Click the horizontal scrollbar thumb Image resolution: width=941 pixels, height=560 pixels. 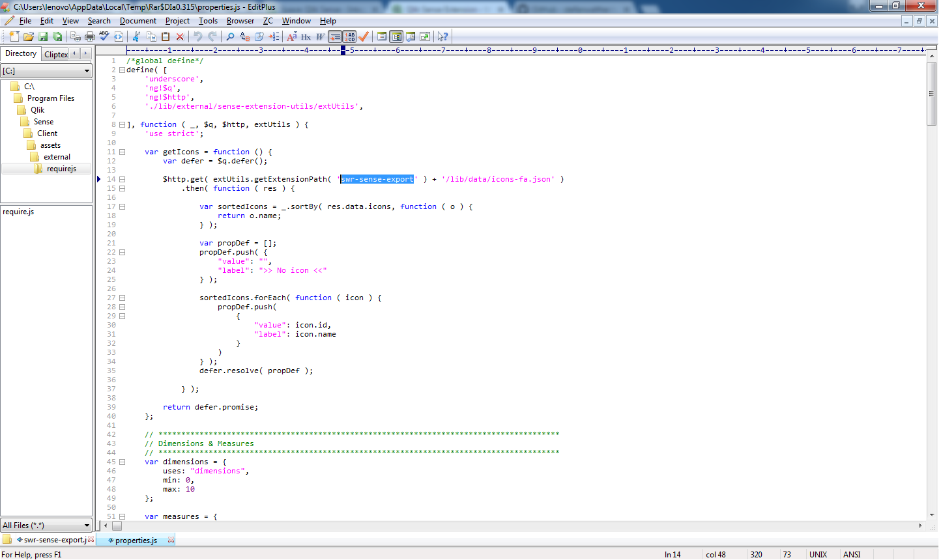tap(117, 525)
